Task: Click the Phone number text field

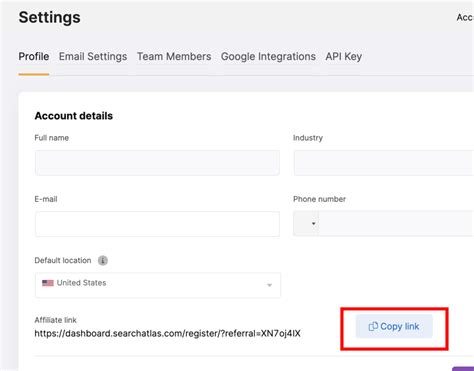Action: click(x=396, y=223)
